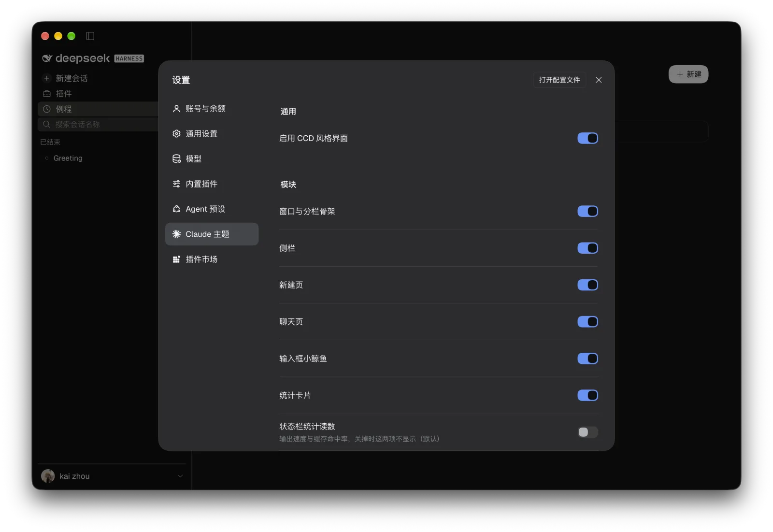The height and width of the screenshot is (532, 773).
Task: Go to 插件市场 tab
Action: (x=212, y=259)
